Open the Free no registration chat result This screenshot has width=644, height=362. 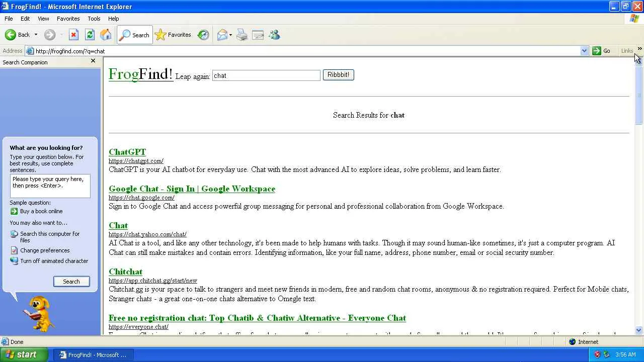(x=257, y=318)
